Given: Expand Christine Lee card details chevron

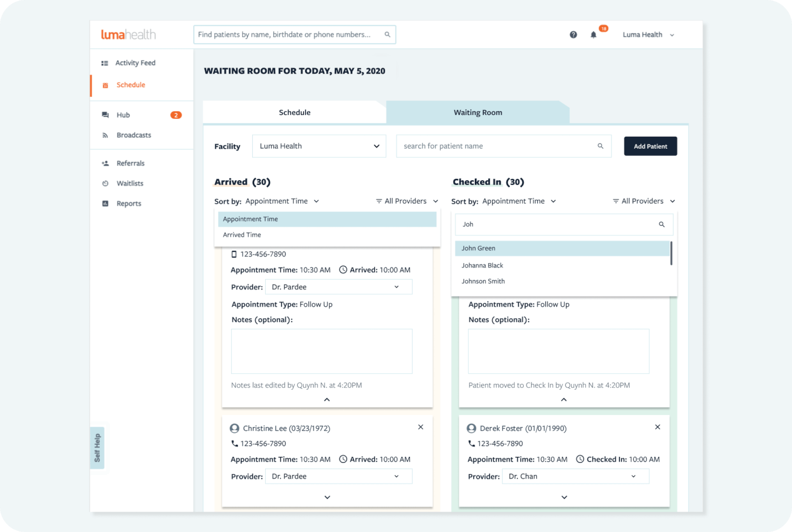Looking at the screenshot, I should [327, 497].
